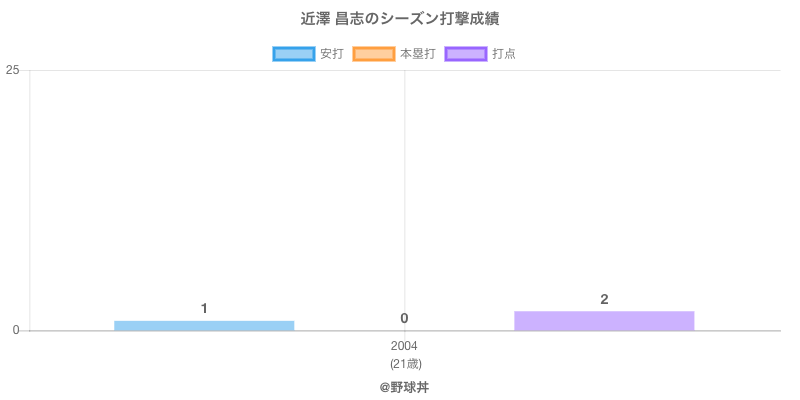Click the value label 2 above purple bar
Screen dimensions: 800x400
604,299
